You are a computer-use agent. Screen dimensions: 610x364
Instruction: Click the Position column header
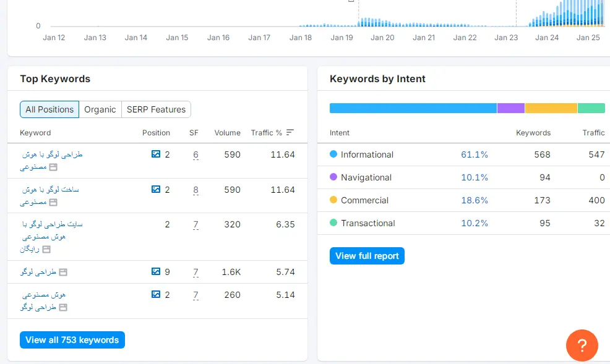(156, 133)
